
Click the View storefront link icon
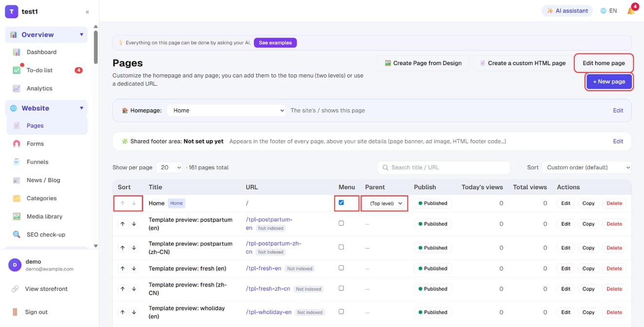pyautogui.click(x=15, y=289)
